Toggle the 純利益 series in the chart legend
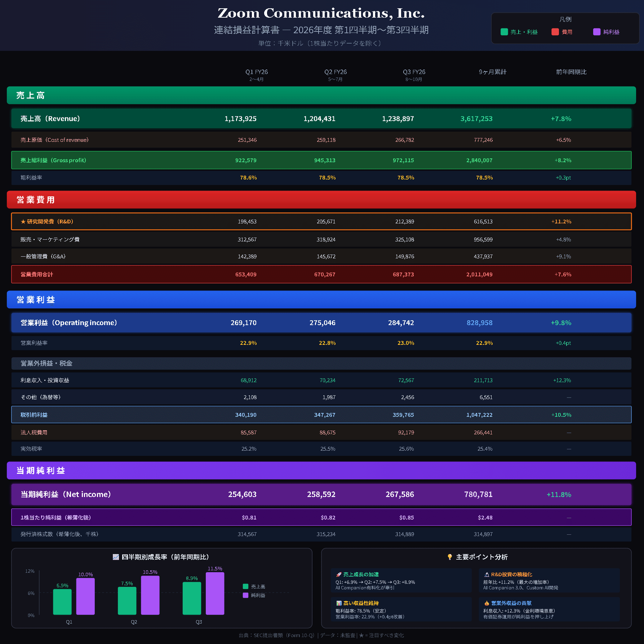Viewport: 644px width, 644px height. tap(252, 595)
